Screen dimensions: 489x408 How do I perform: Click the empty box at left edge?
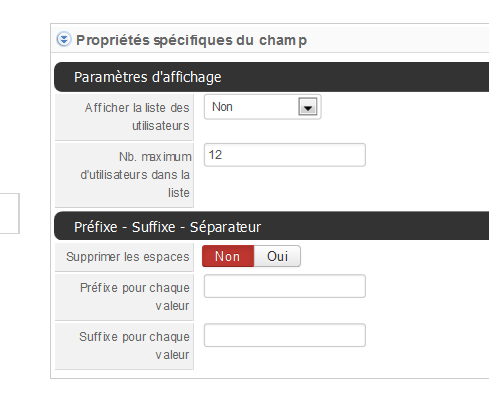coord(9,213)
